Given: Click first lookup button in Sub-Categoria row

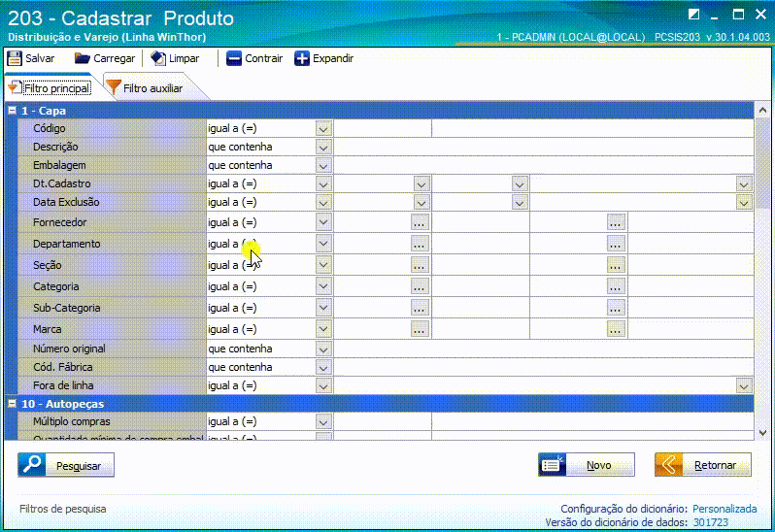Looking at the screenshot, I should [x=420, y=308].
